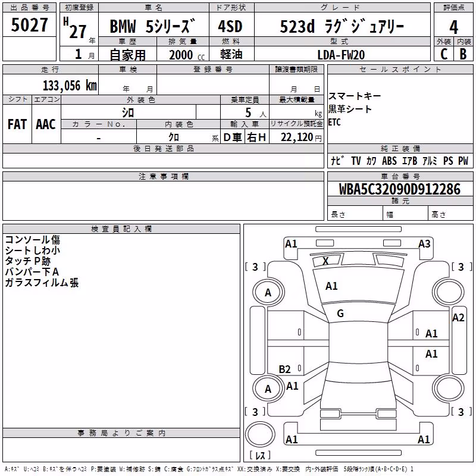This screenshot has width=476, height=476.
Task: Select the model code LDA-FW20
Action: pyautogui.click(x=341, y=55)
